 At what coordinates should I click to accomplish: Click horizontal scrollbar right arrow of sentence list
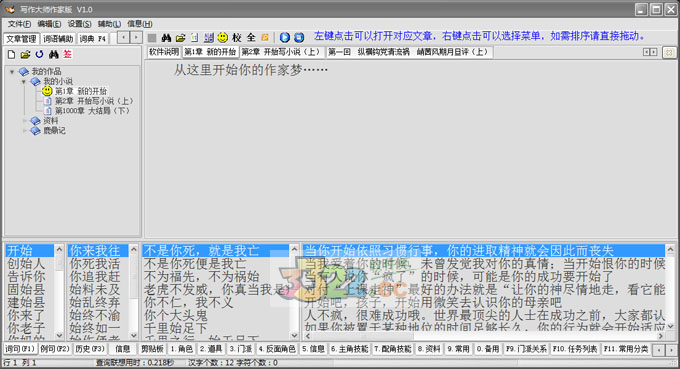click(660, 336)
